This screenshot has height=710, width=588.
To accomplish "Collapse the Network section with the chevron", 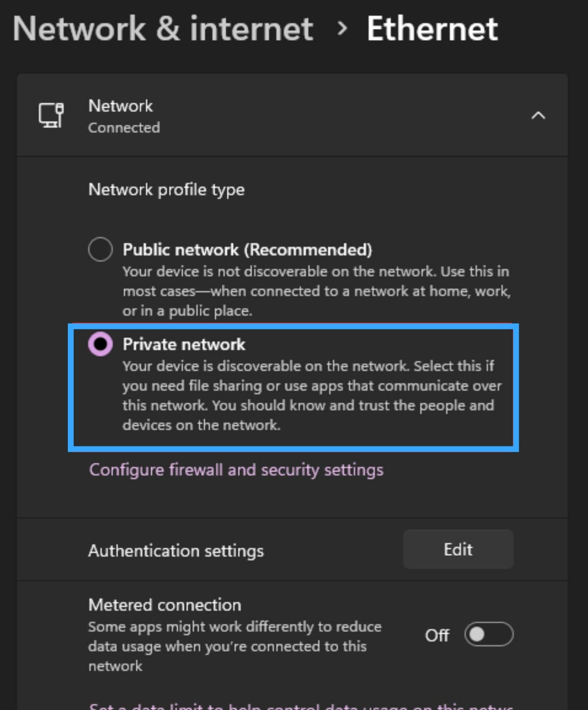I will tap(538, 116).
